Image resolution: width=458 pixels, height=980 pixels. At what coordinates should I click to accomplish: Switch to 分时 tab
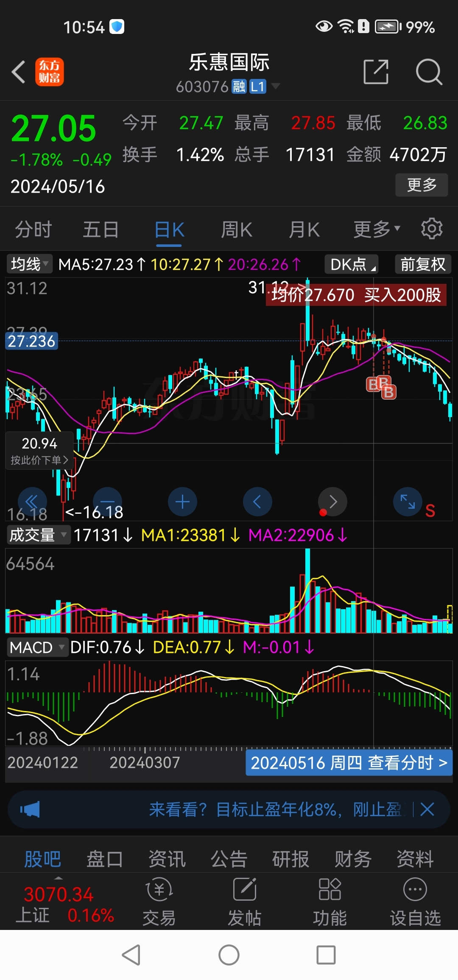pyautogui.click(x=33, y=230)
